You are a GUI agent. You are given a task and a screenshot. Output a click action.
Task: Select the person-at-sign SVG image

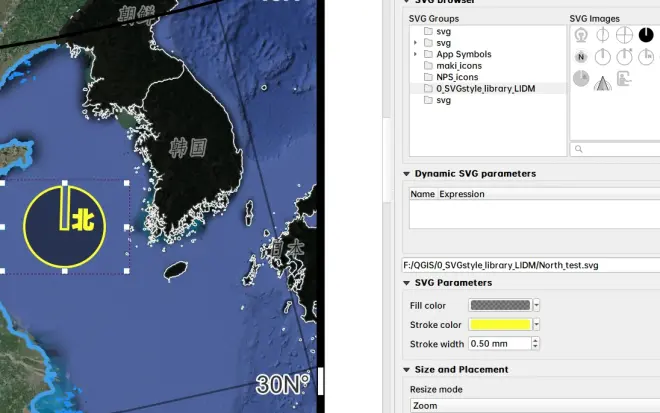[x=624, y=79]
